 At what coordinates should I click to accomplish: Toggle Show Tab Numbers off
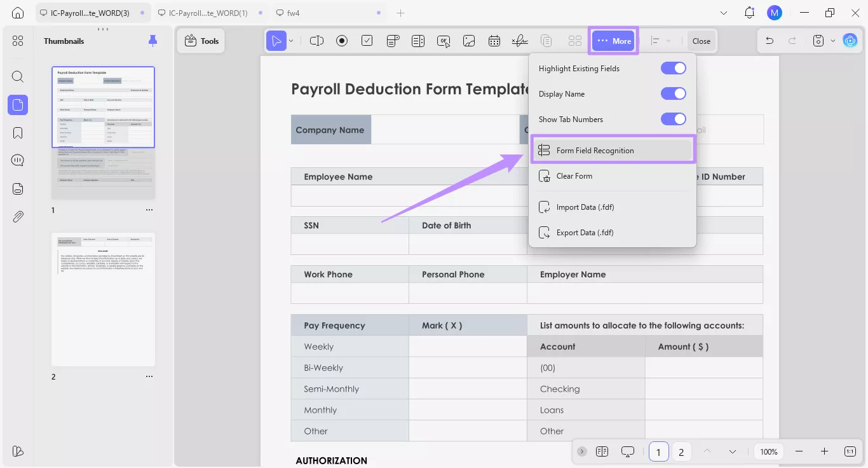[x=673, y=119]
